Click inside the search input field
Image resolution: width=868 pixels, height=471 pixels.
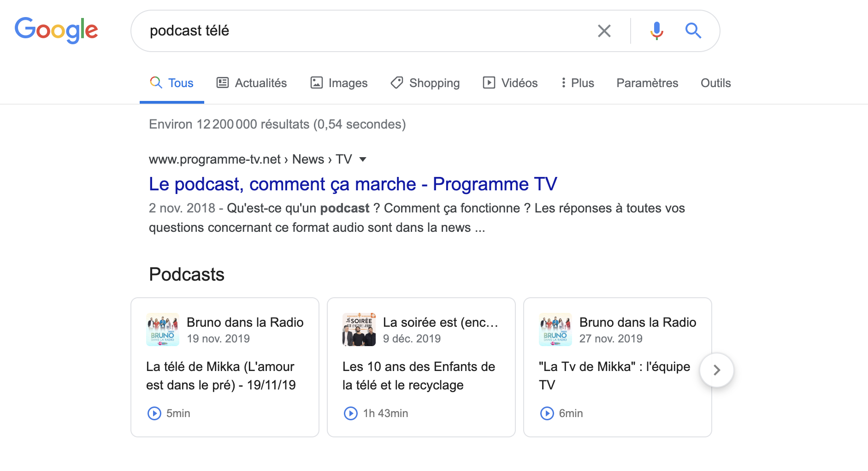(x=369, y=30)
